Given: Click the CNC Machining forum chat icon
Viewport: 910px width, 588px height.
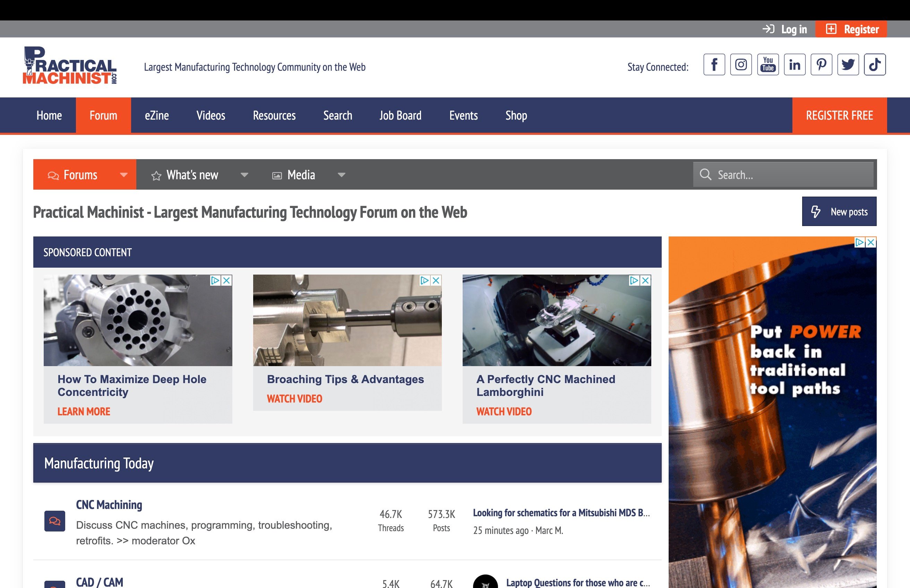Looking at the screenshot, I should coord(54,521).
